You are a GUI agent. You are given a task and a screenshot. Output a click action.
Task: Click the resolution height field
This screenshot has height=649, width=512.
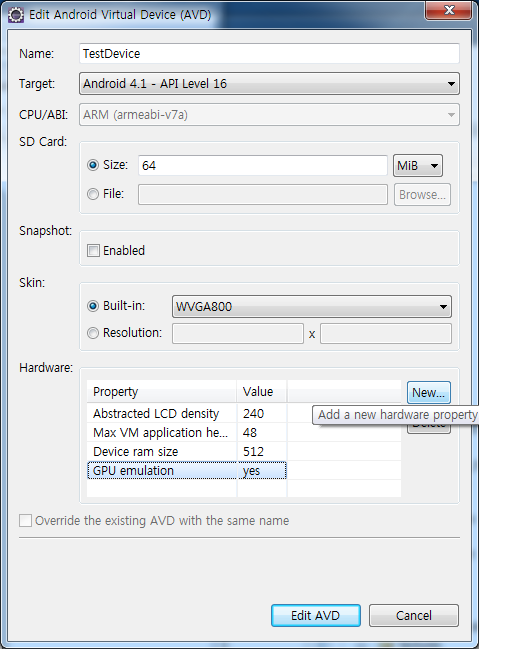(x=386, y=334)
